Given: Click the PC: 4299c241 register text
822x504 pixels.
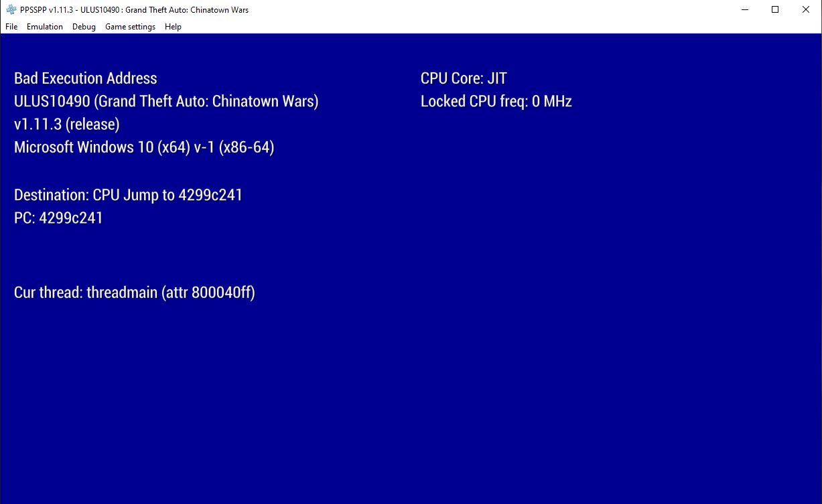Looking at the screenshot, I should coord(58,218).
